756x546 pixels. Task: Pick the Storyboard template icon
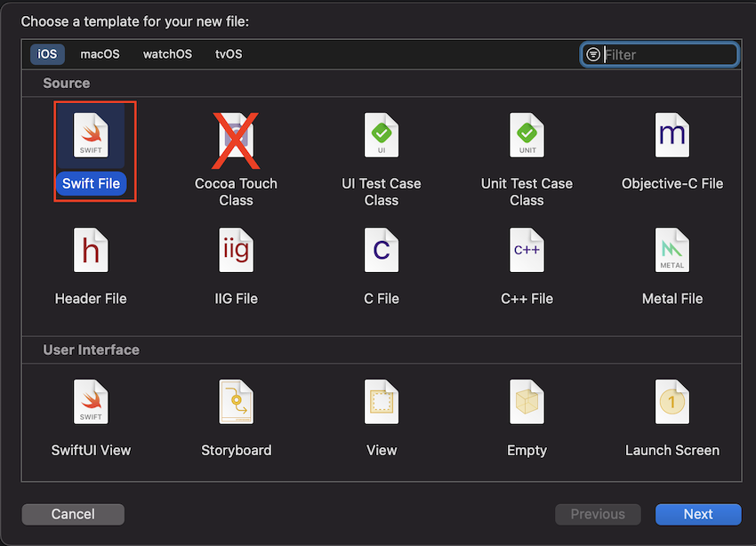point(236,402)
